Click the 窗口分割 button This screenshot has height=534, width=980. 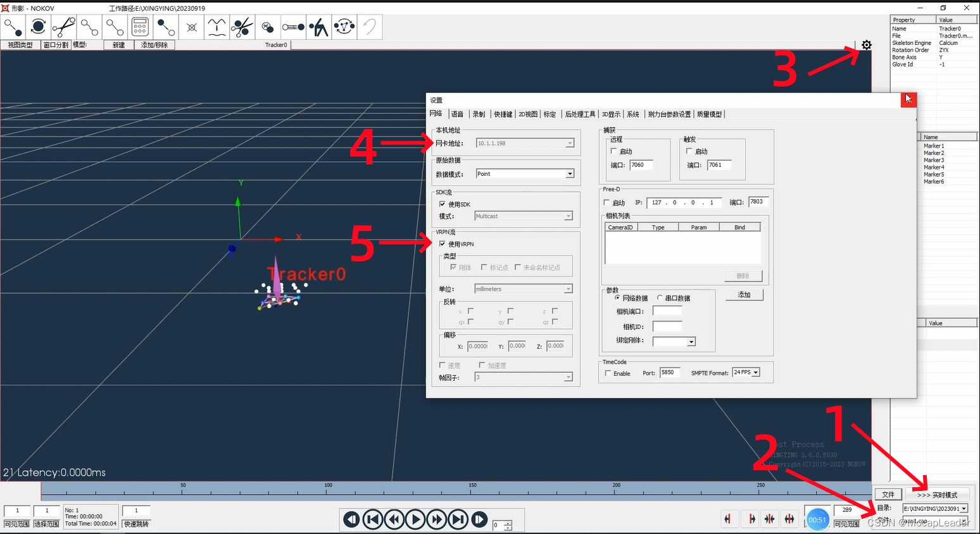[56, 45]
